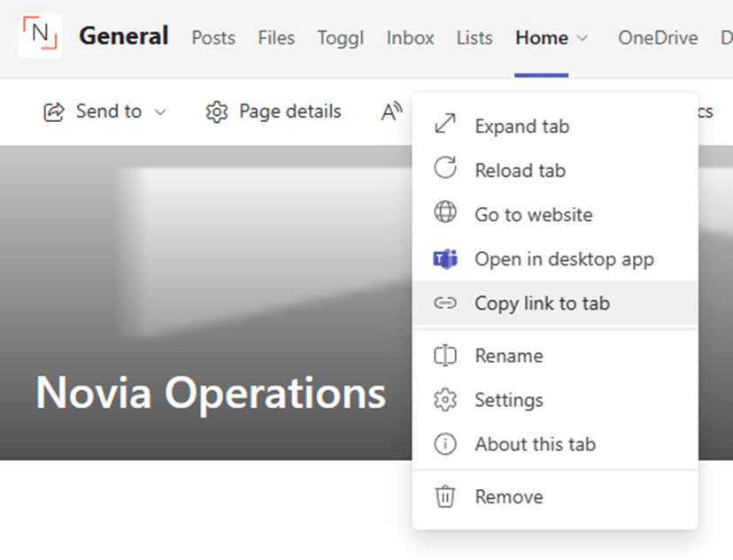Click the chain link icon for Copy link
Image resolution: width=733 pixels, height=560 pixels.
[x=445, y=303]
